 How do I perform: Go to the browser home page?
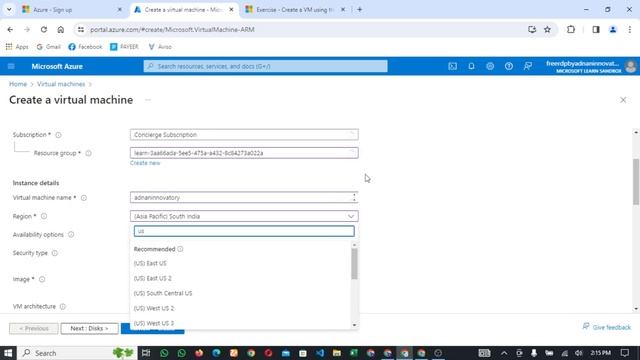coord(60,29)
